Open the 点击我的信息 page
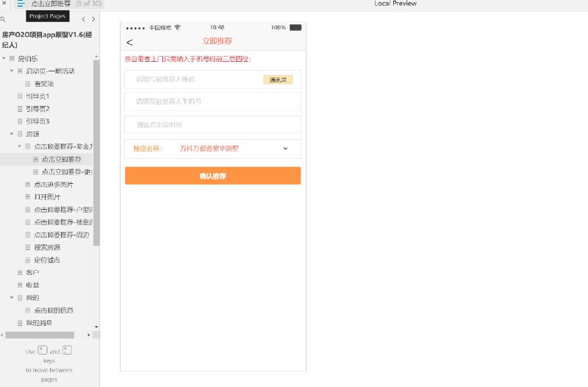The height and width of the screenshot is (387, 588). pos(54,310)
